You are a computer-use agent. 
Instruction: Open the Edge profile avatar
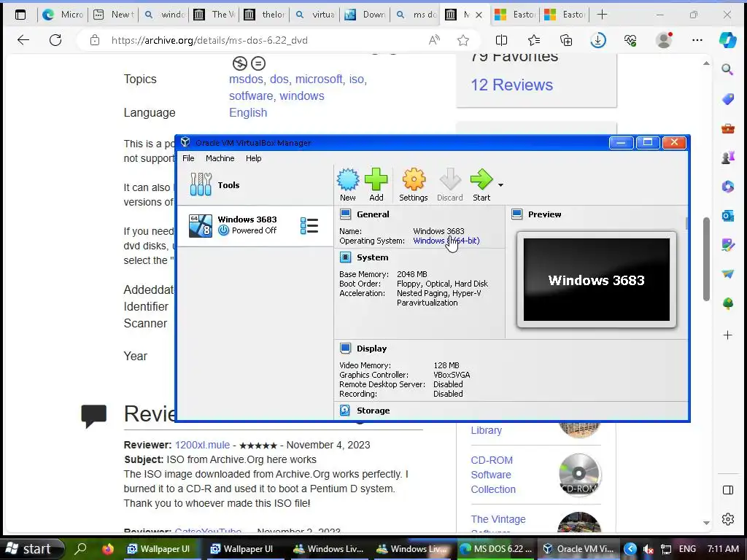pyautogui.click(x=664, y=40)
